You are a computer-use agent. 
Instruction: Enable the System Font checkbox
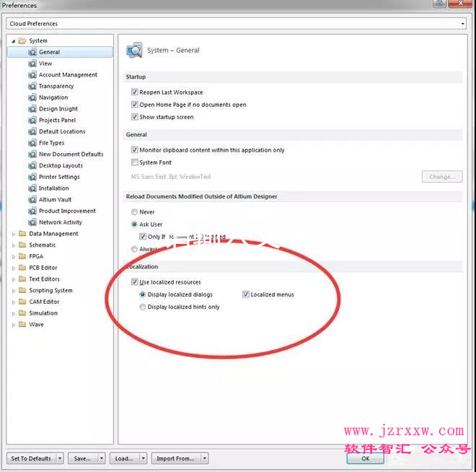(134, 162)
